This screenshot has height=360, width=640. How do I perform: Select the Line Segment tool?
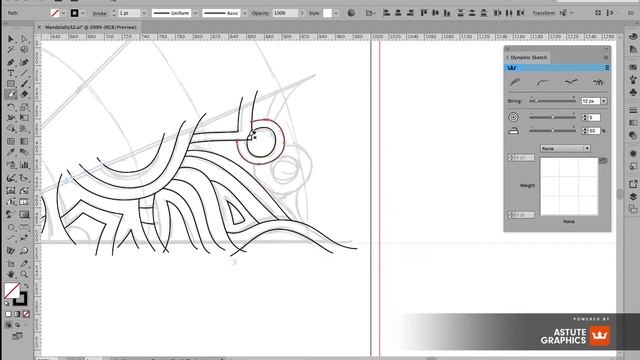(x=24, y=73)
